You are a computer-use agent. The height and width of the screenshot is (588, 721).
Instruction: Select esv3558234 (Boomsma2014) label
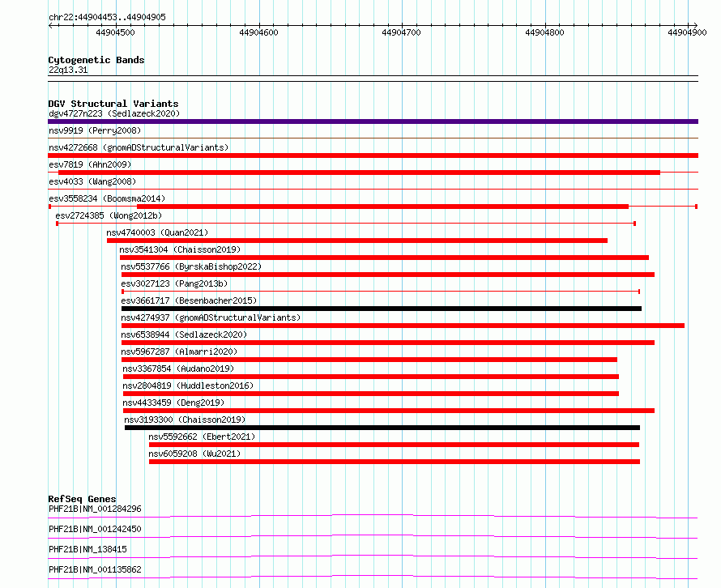[x=107, y=198]
